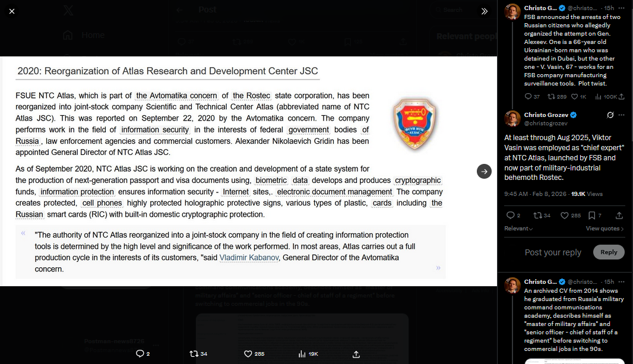Collapse the side panel with double chevron icon

tap(485, 11)
